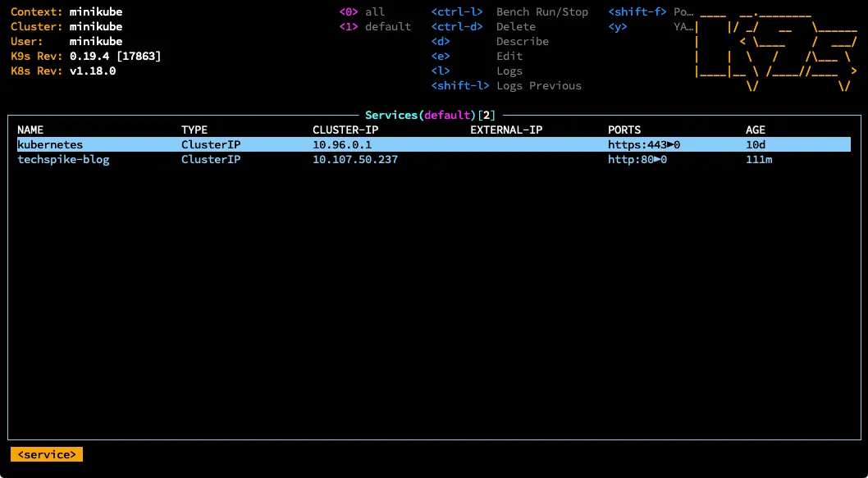The width and height of the screenshot is (868, 478).
Task: Click cluster IP 10.96.0.1
Action: pos(342,145)
